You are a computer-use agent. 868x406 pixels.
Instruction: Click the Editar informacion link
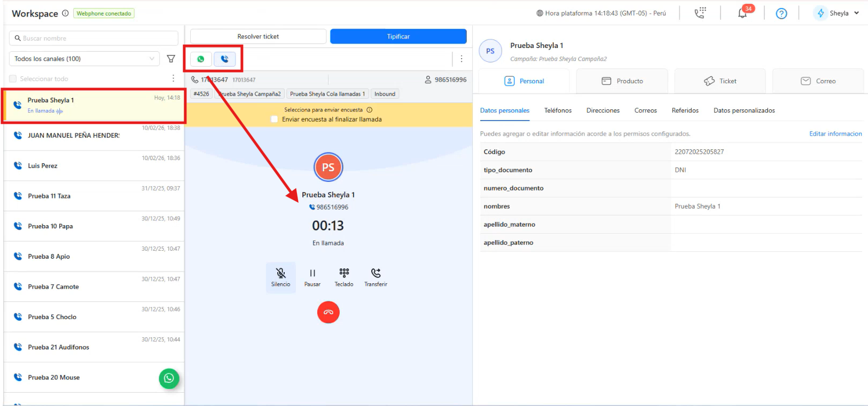(x=835, y=134)
